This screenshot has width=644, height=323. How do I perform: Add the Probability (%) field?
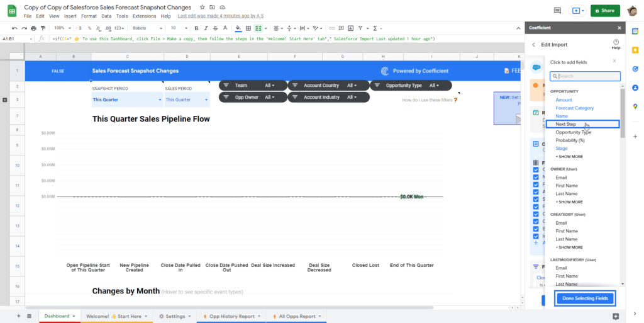[x=570, y=140]
